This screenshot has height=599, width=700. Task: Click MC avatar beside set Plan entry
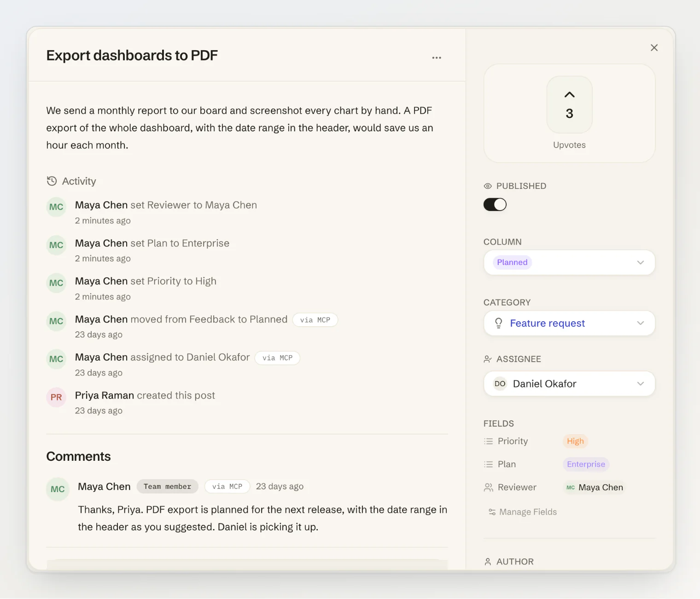tap(56, 245)
